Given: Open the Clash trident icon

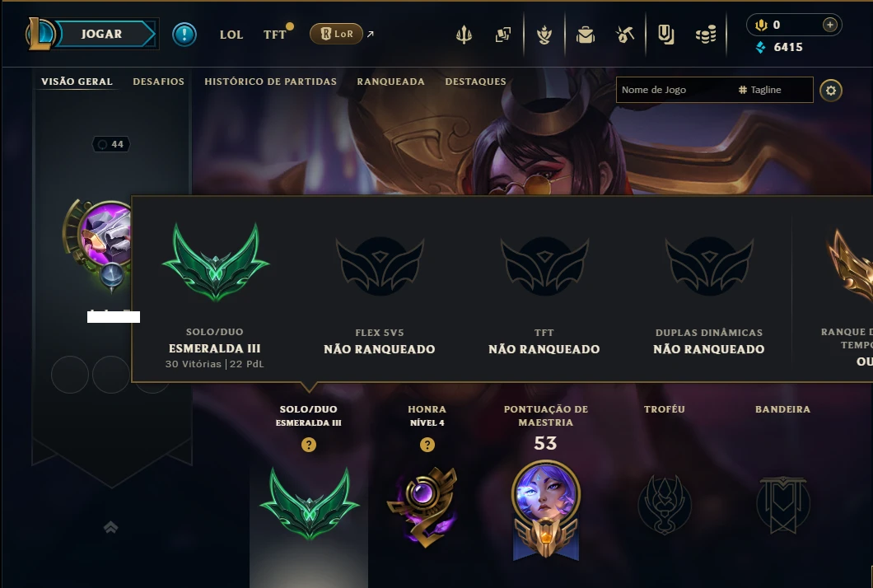Looking at the screenshot, I should (x=464, y=35).
